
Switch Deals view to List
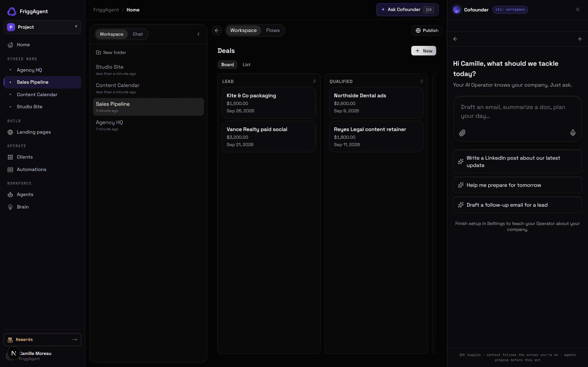246,65
